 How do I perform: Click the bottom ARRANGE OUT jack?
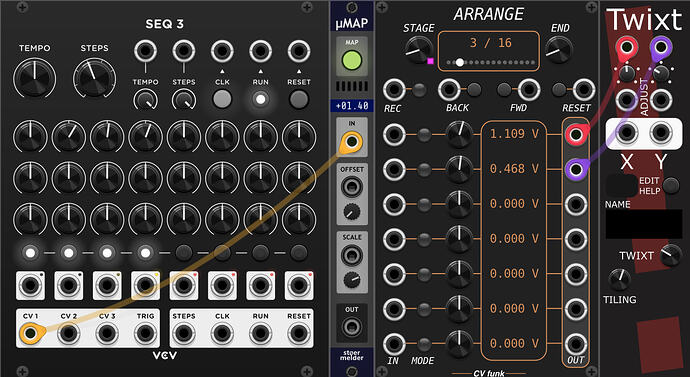[x=576, y=344]
